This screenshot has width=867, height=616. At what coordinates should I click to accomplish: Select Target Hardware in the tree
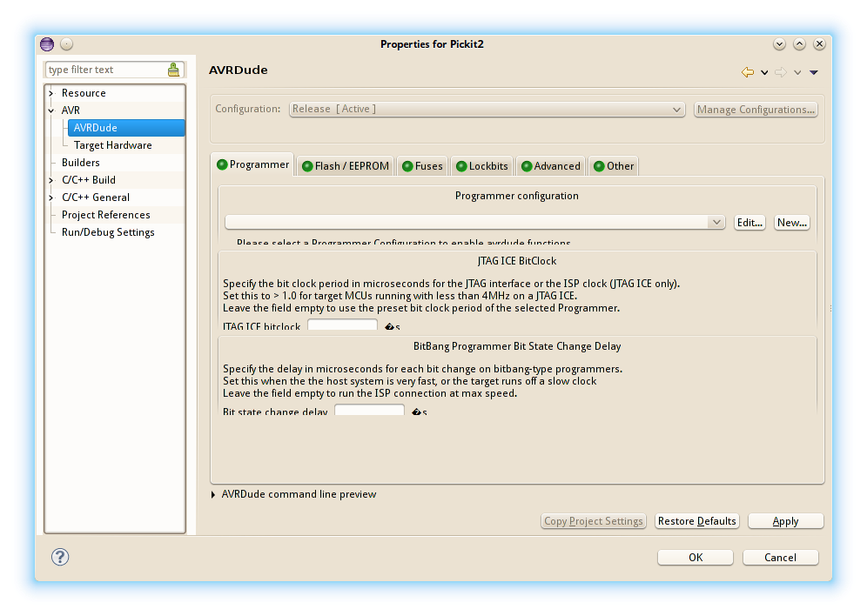tap(113, 145)
